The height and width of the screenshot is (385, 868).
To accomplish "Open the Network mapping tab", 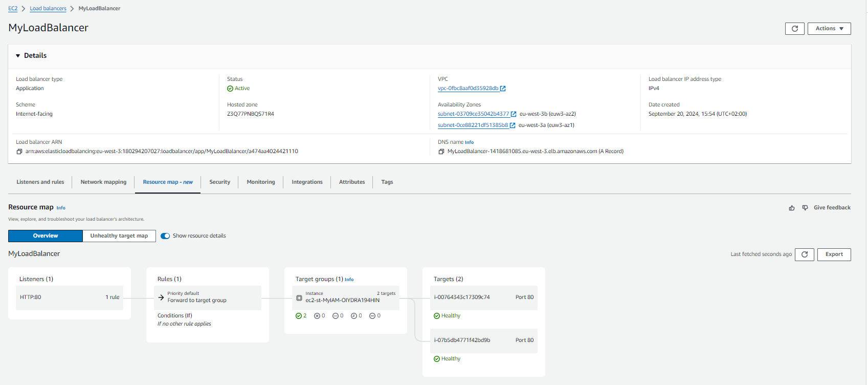I will (x=103, y=182).
